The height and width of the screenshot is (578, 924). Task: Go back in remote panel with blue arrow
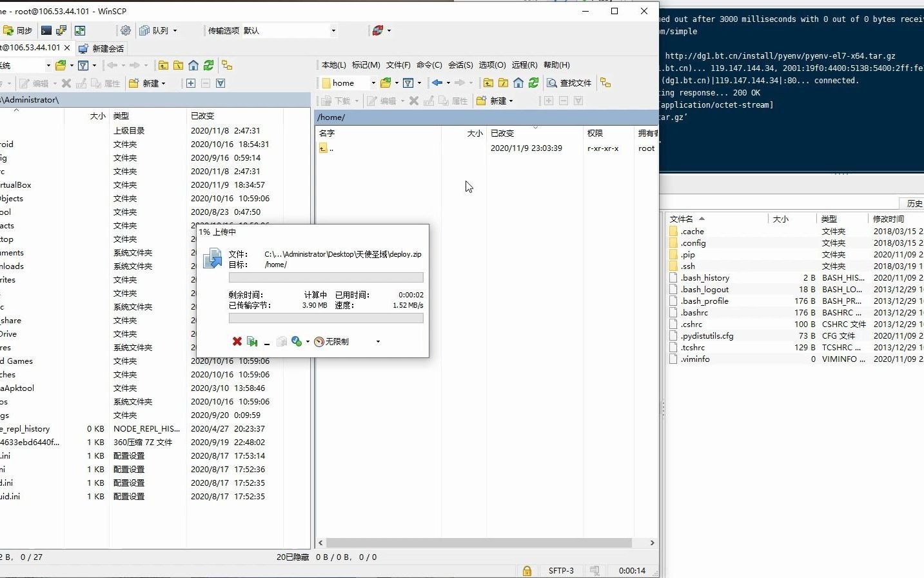click(x=437, y=83)
